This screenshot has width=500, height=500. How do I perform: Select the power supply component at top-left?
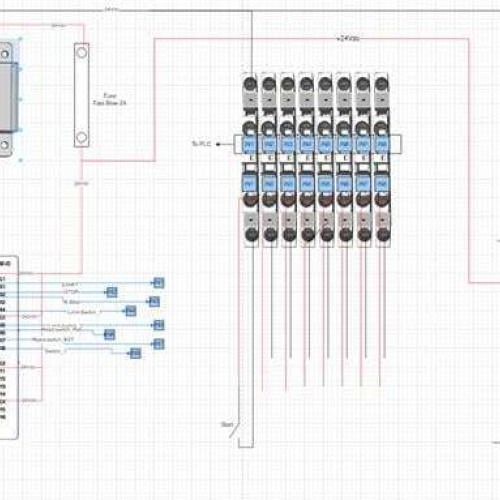(x=9, y=99)
